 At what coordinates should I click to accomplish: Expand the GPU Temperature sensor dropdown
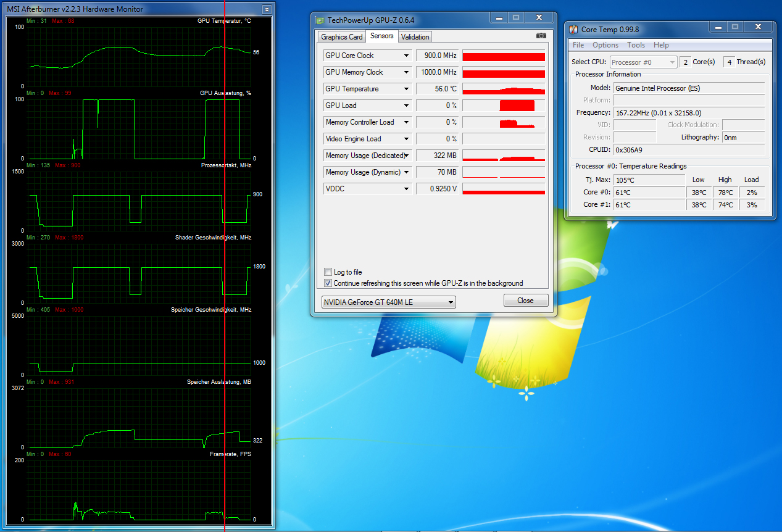click(x=406, y=89)
